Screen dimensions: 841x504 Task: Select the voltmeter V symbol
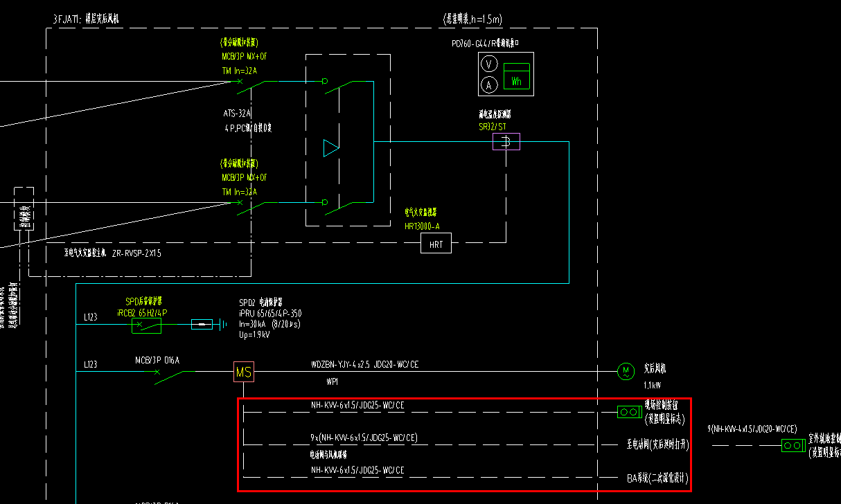[488, 64]
